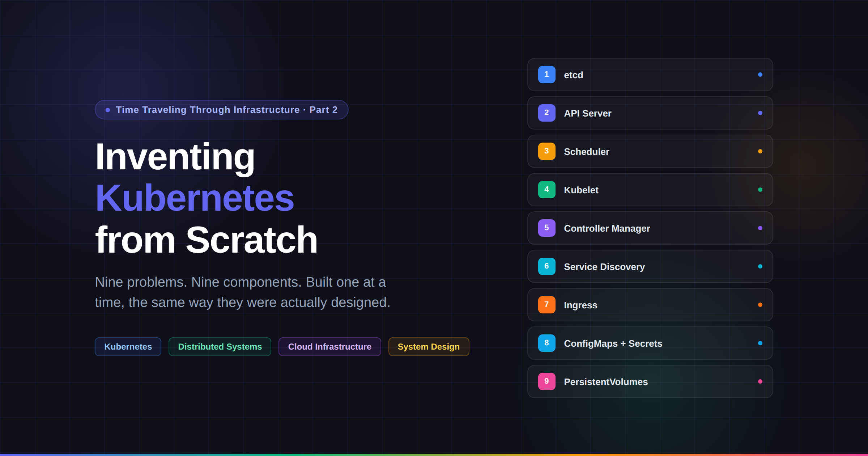The image size is (868, 456).
Task: Click the pink dot in the PersistentVolumes card
Action: 760,381
